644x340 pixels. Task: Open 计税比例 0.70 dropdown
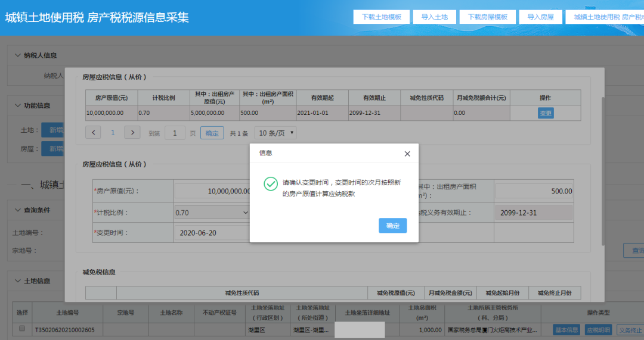click(212, 213)
